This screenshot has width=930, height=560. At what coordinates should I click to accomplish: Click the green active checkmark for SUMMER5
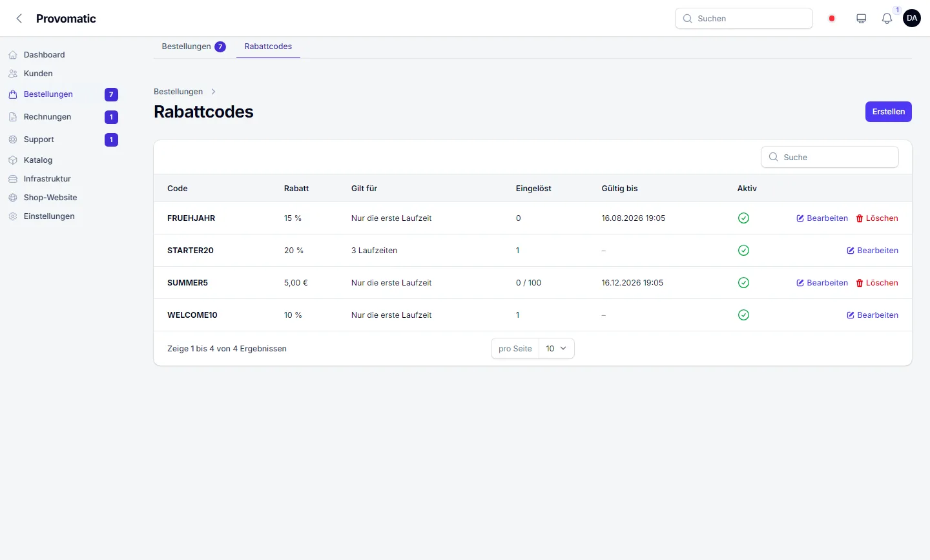(x=743, y=283)
